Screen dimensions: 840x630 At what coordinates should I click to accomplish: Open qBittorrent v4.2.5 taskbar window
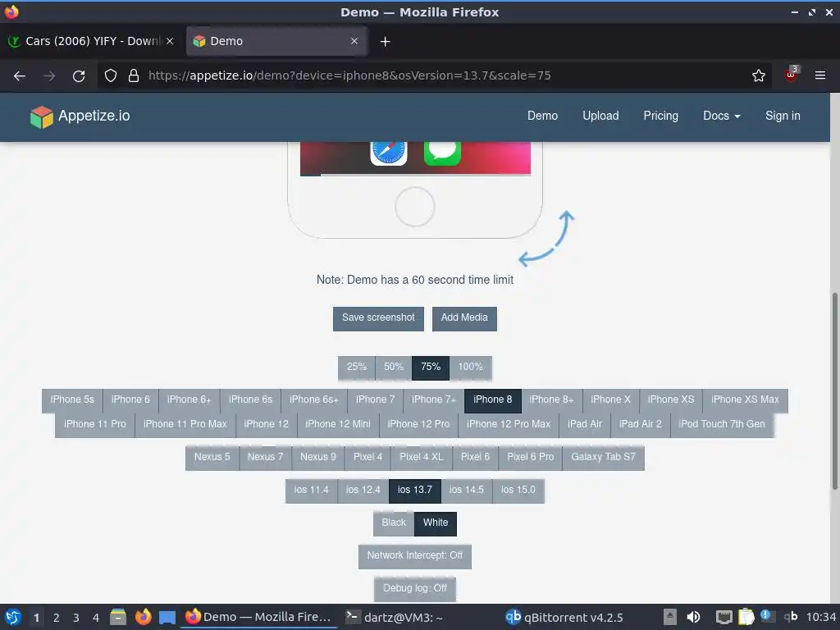click(x=564, y=617)
